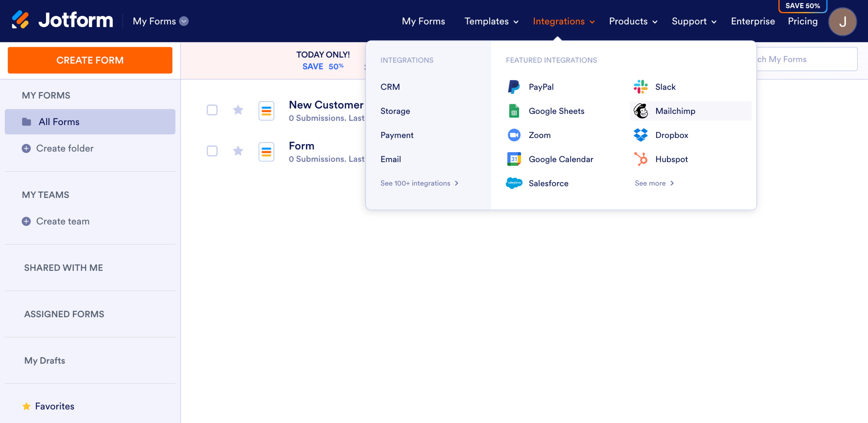Select the Hubspot icon

pos(640,159)
